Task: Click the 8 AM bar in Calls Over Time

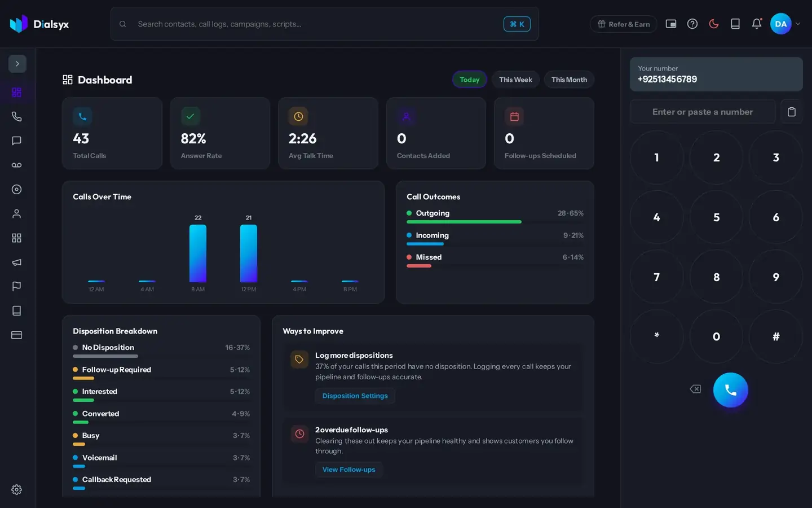Action: [198, 253]
